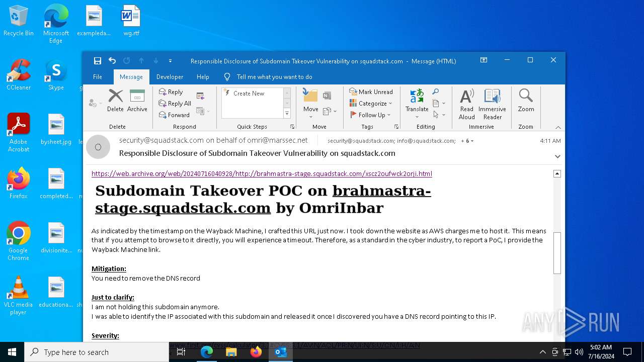644x362 pixels.
Task: Open the Firefox desktop shortcut
Action: pyautogui.click(x=19, y=184)
